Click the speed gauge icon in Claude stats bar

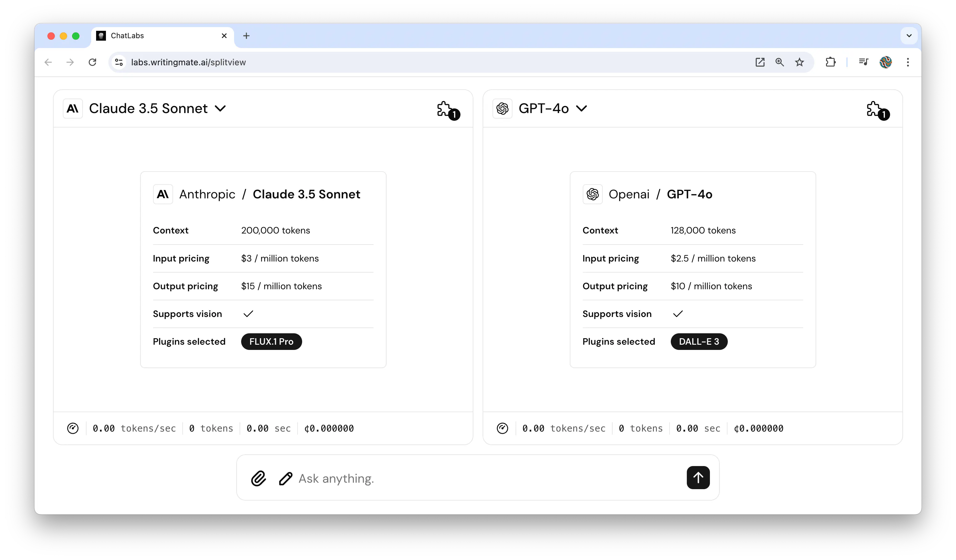73,428
